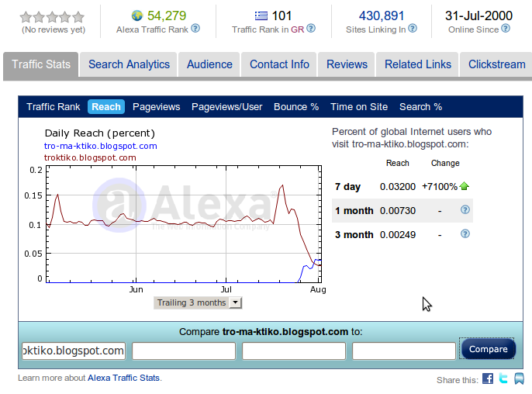Click the Compare button
Image resolution: width=532 pixels, height=394 pixels.
(x=488, y=349)
